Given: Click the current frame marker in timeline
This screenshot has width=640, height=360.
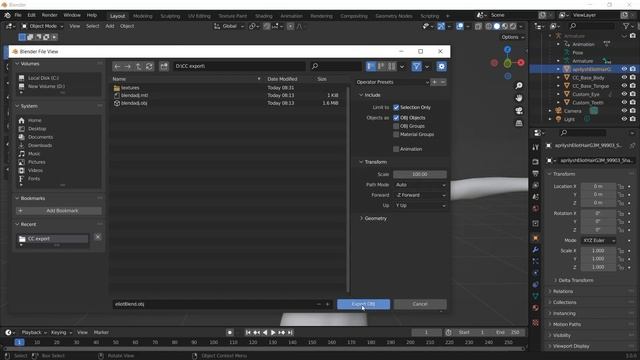Looking at the screenshot, I should click(x=19, y=342).
